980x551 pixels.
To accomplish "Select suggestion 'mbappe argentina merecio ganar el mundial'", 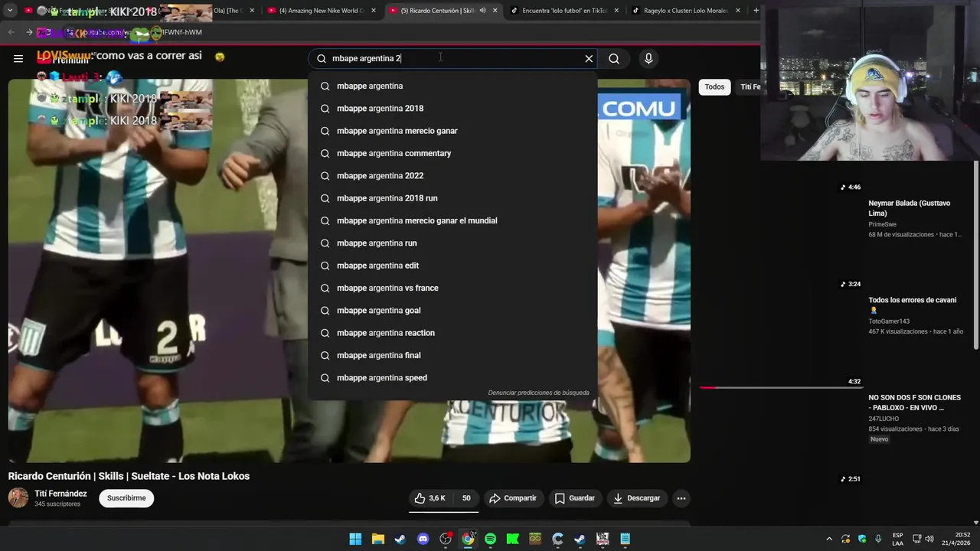I will pyautogui.click(x=452, y=220).
